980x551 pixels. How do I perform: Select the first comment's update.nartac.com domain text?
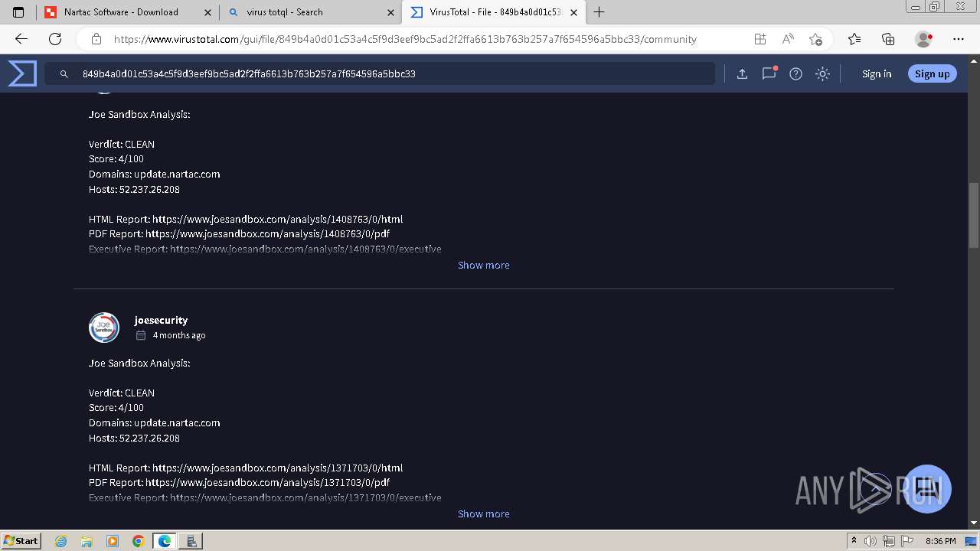177,174
